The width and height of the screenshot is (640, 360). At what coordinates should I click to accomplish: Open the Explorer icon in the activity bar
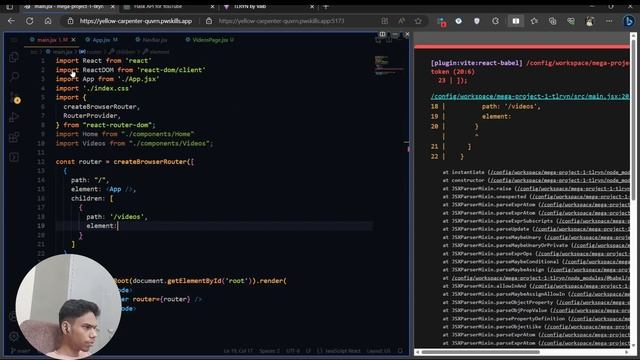14,57
